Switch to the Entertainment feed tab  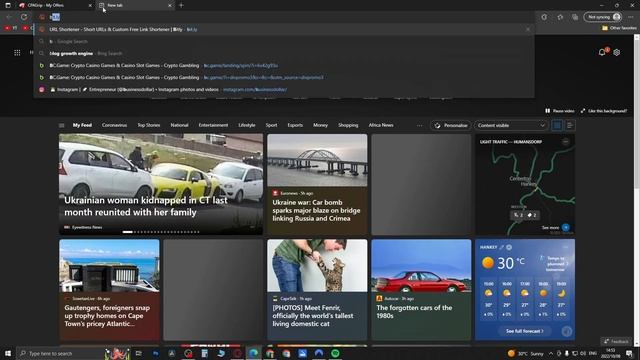click(x=213, y=125)
